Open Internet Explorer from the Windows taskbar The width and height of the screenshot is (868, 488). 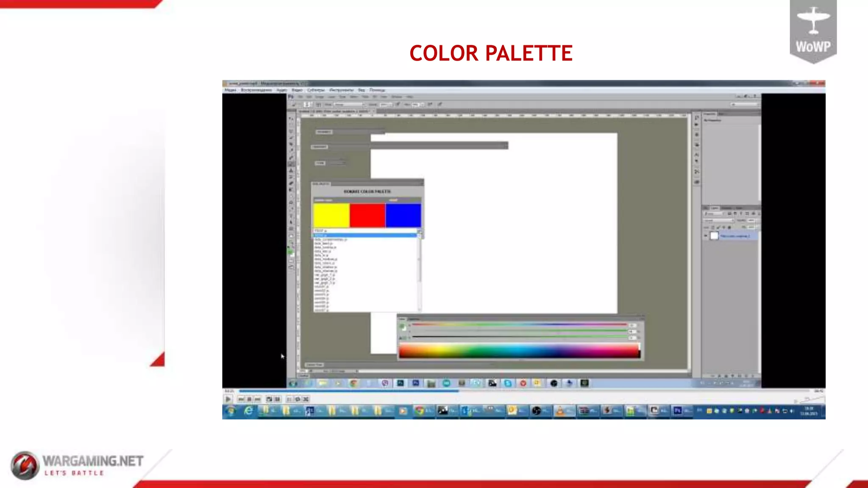pyautogui.click(x=248, y=410)
